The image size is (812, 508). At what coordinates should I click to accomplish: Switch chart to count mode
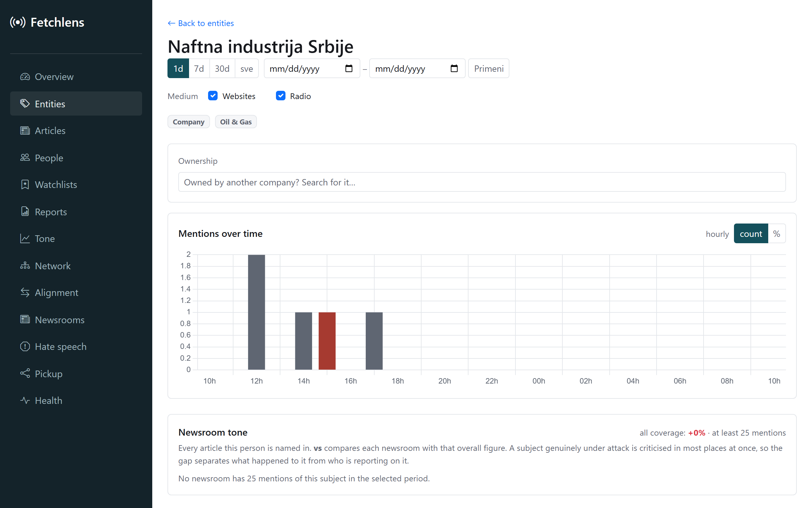(x=750, y=233)
